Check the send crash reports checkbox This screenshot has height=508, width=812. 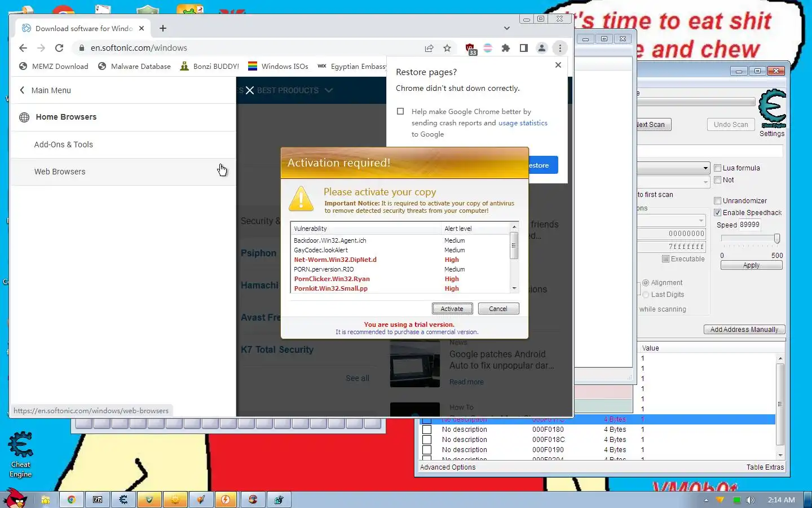tap(400, 111)
